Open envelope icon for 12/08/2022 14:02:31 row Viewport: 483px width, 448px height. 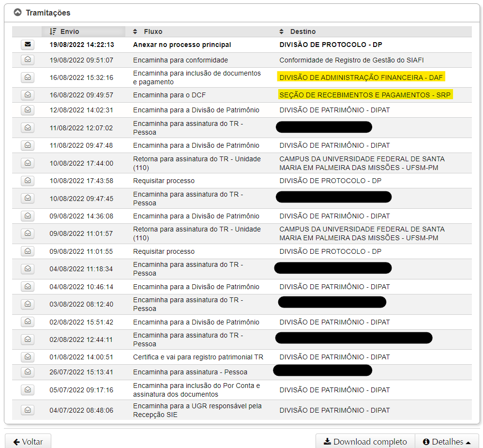[x=28, y=110]
